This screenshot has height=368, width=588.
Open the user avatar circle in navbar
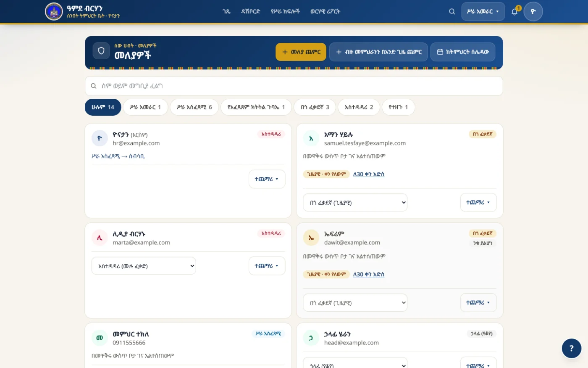(x=533, y=11)
